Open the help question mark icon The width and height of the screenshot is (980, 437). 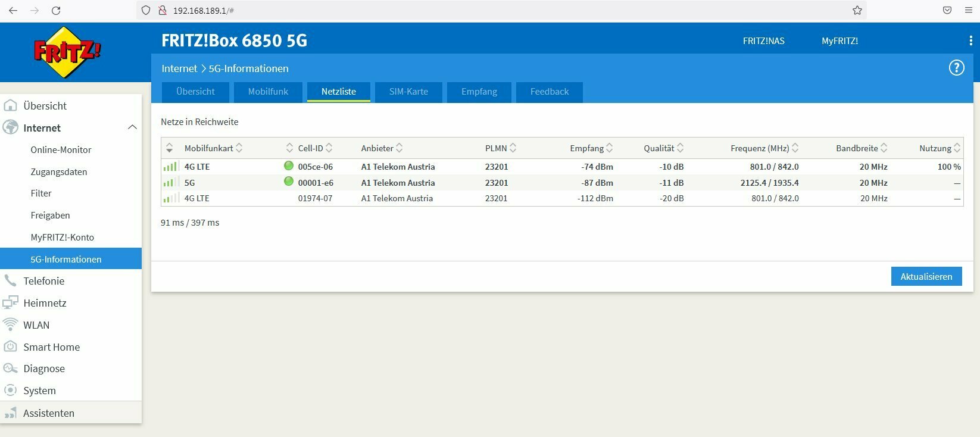pos(956,68)
